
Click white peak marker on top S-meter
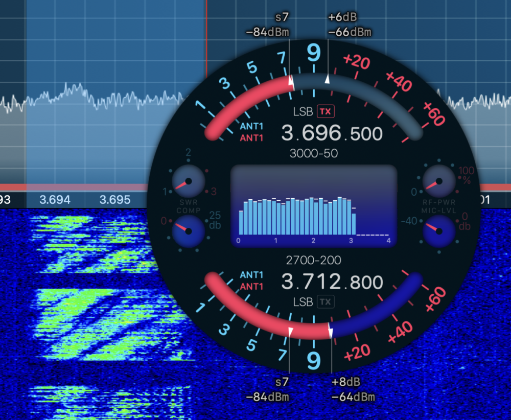click(328, 79)
